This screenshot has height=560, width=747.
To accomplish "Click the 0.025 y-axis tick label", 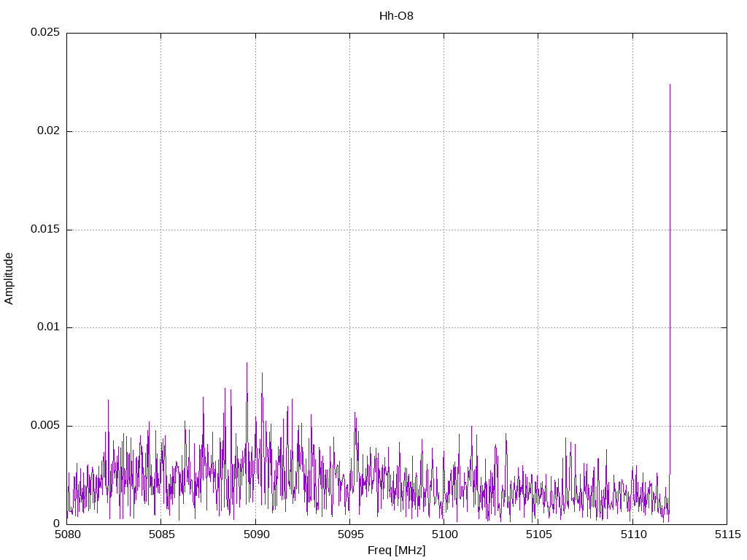I will point(44,33).
